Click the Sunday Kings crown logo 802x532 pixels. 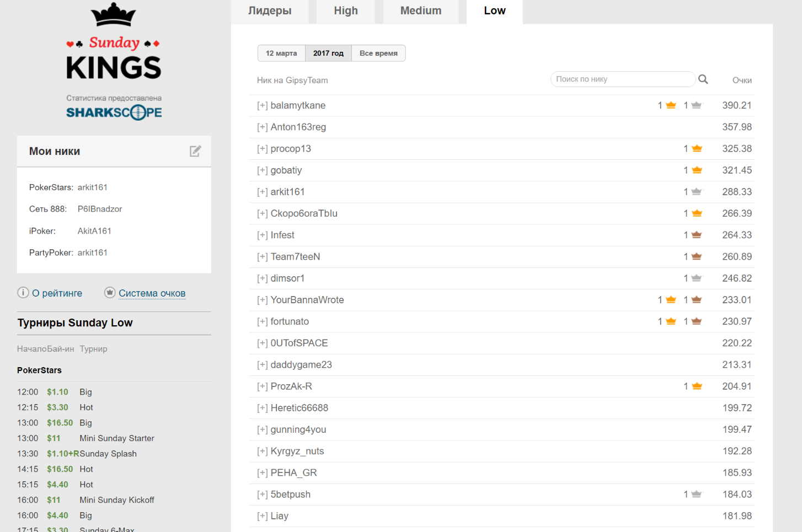coord(114,15)
